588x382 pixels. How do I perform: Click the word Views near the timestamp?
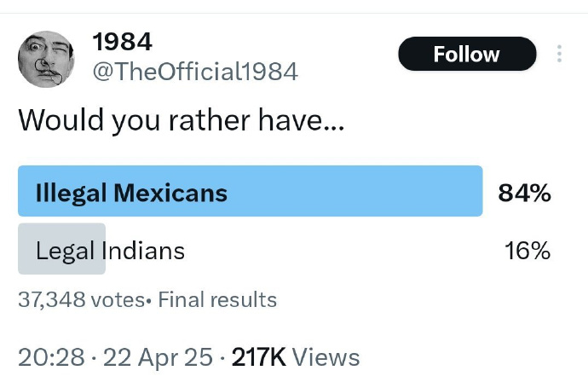pyautogui.click(x=326, y=357)
